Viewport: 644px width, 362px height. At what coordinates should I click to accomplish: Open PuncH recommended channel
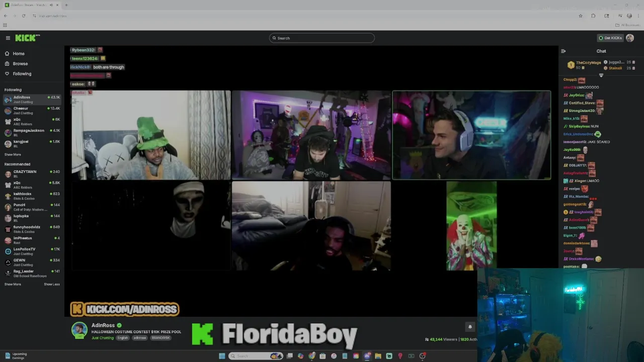click(32, 207)
